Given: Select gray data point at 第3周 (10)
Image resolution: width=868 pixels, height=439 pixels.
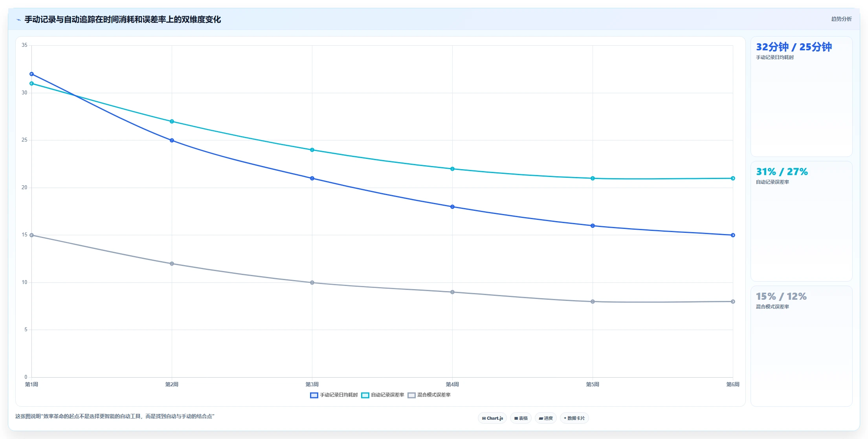Looking at the screenshot, I should coord(312,282).
